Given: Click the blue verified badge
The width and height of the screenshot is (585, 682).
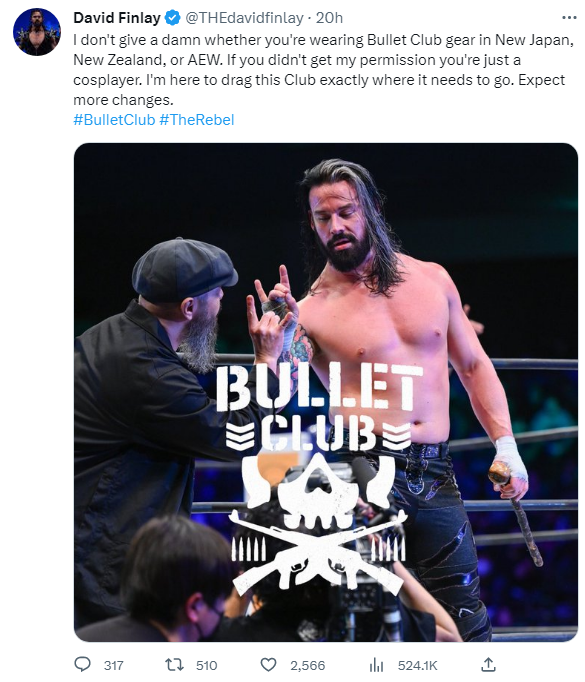Looking at the screenshot, I should coord(173,18).
